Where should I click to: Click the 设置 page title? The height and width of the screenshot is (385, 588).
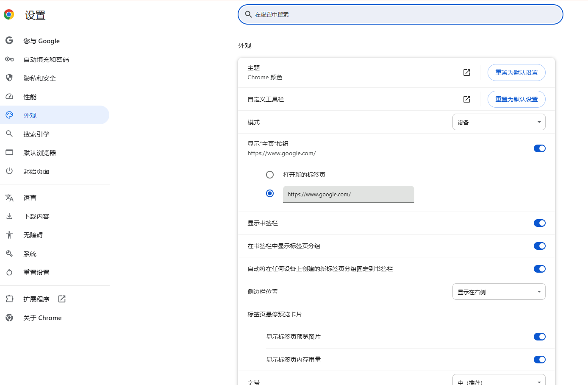click(35, 15)
